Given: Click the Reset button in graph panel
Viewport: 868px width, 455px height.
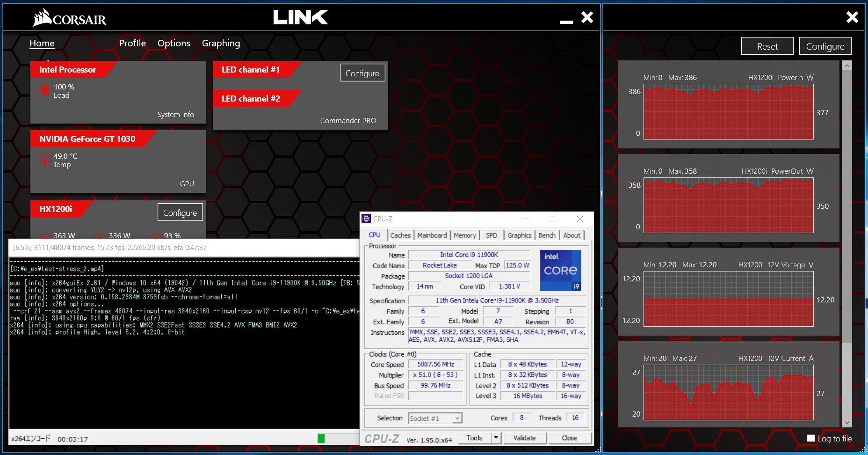Looking at the screenshot, I should tap(767, 46).
